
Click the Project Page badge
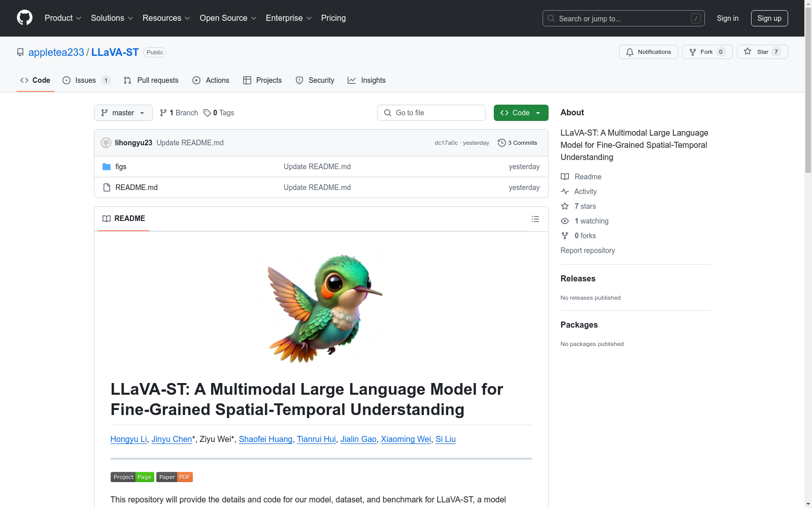132,477
